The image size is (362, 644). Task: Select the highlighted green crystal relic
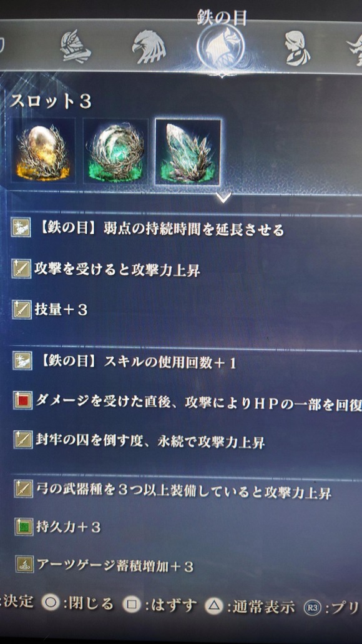click(x=188, y=152)
